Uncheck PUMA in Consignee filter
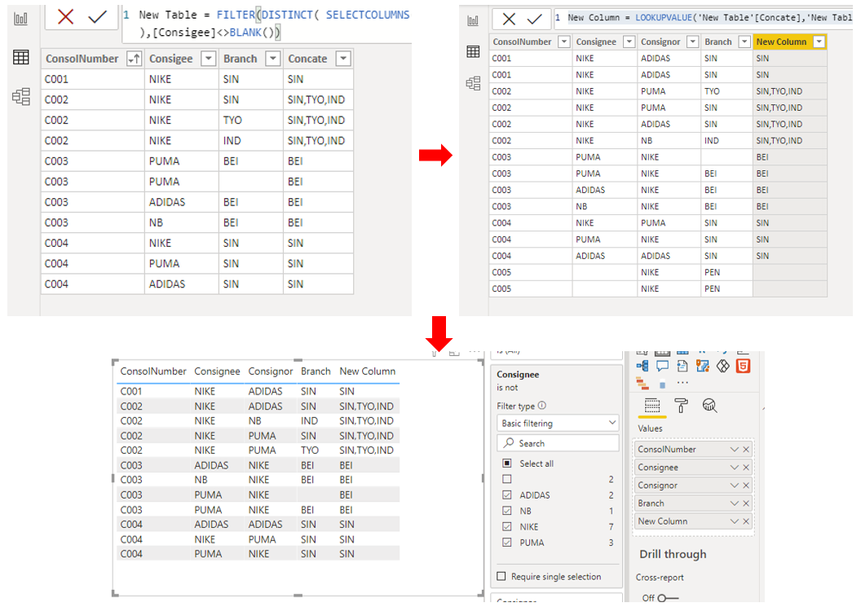 click(507, 543)
